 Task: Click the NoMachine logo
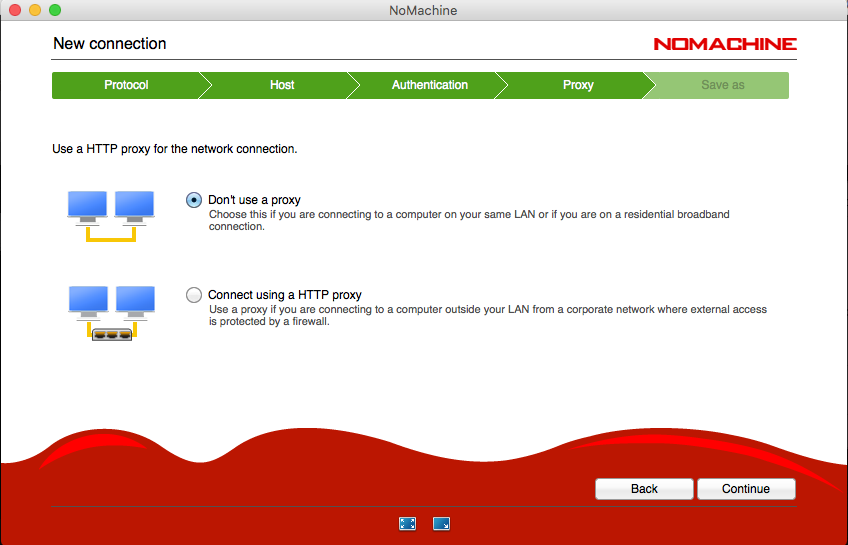725,44
